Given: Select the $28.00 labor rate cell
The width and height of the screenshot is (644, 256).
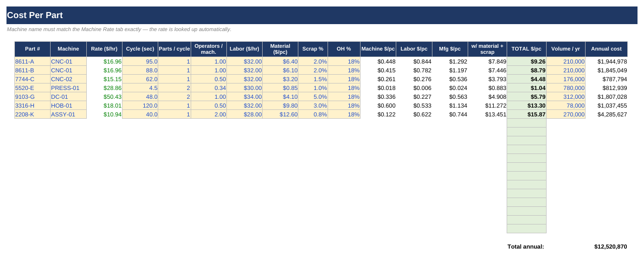Looking at the screenshot, I should point(245,114).
